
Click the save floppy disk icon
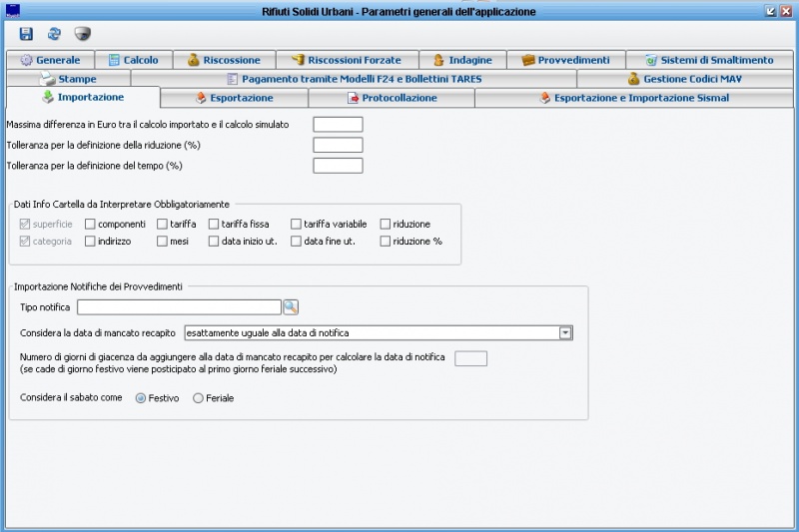tap(27, 33)
